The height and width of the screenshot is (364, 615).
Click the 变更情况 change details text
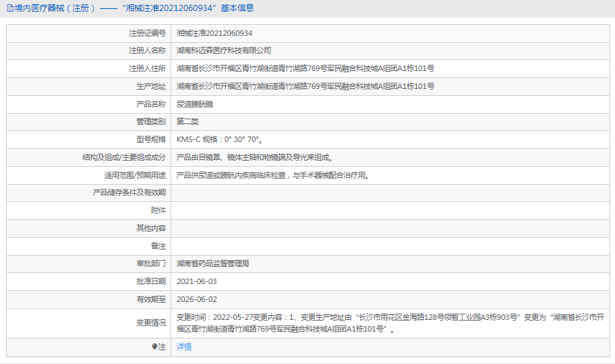[390, 323]
